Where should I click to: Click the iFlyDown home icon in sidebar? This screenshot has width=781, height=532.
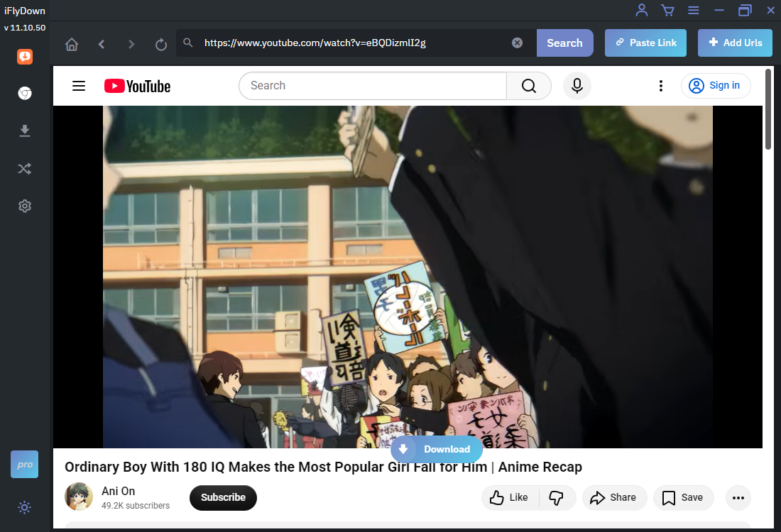click(25, 57)
